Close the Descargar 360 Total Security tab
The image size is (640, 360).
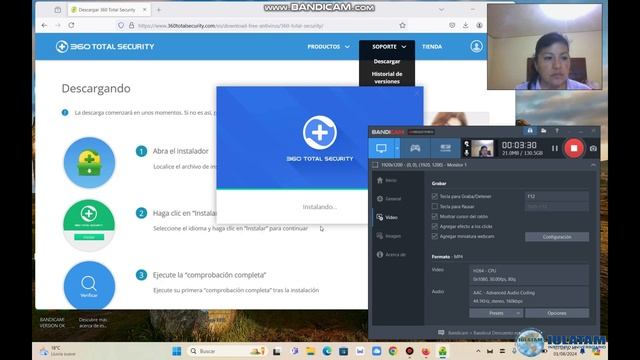pyautogui.click(x=144, y=9)
